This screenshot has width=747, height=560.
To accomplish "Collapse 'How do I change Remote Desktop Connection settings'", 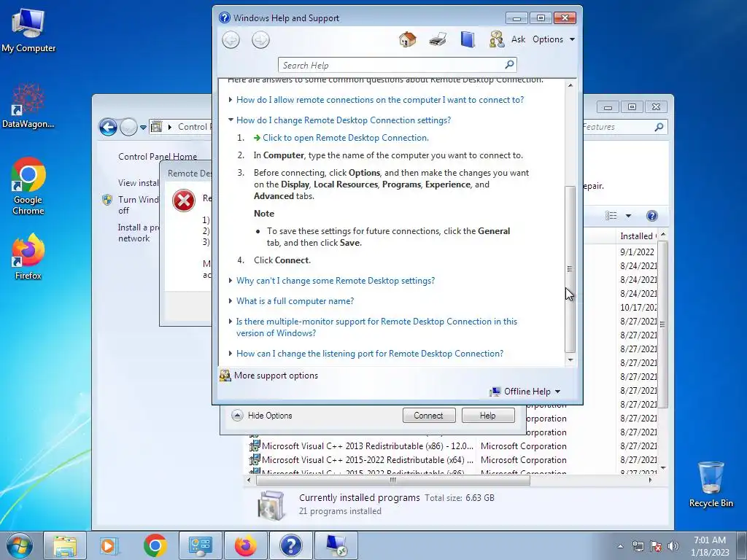I will [x=343, y=120].
